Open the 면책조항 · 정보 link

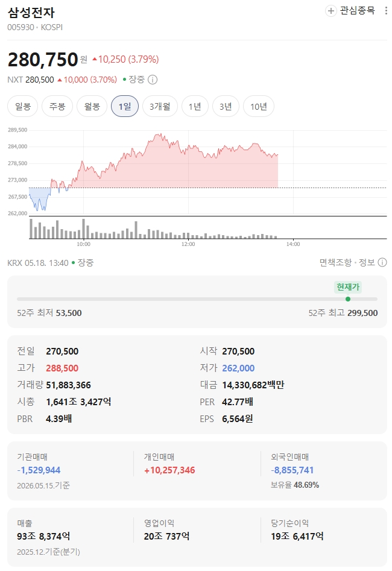pyautogui.click(x=347, y=262)
